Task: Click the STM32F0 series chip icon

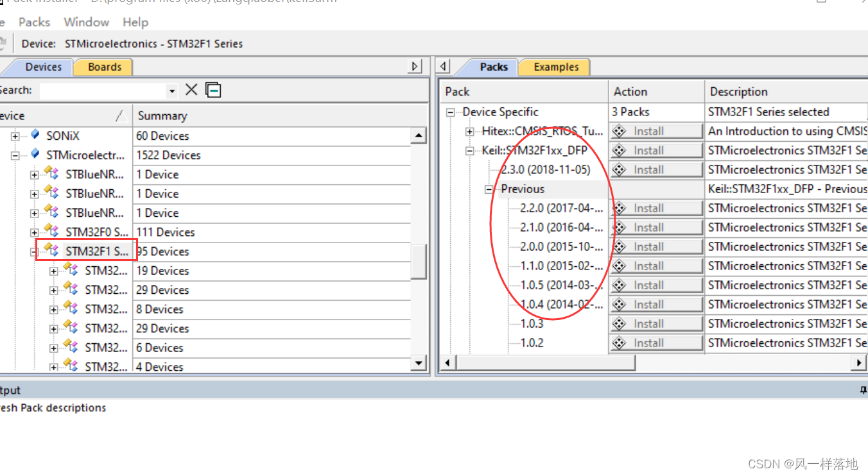Action: [51, 231]
